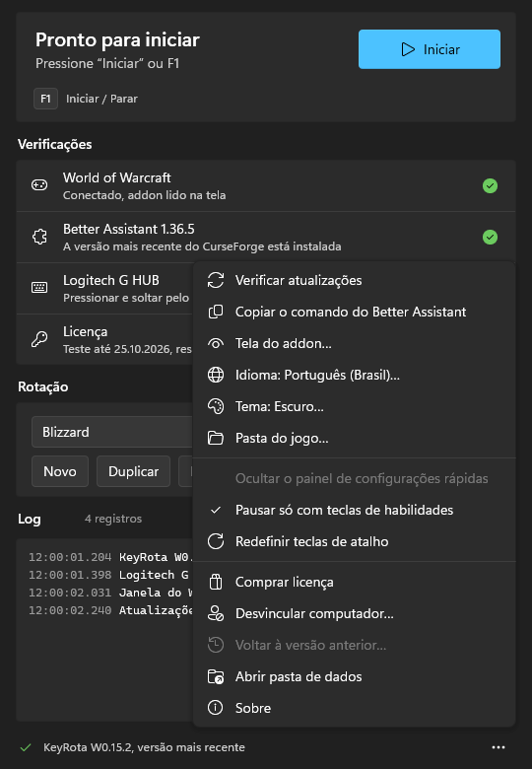The image size is (532, 769).
Task: Click the puzzle-piece icon for Better Assistant
Action: (39, 237)
